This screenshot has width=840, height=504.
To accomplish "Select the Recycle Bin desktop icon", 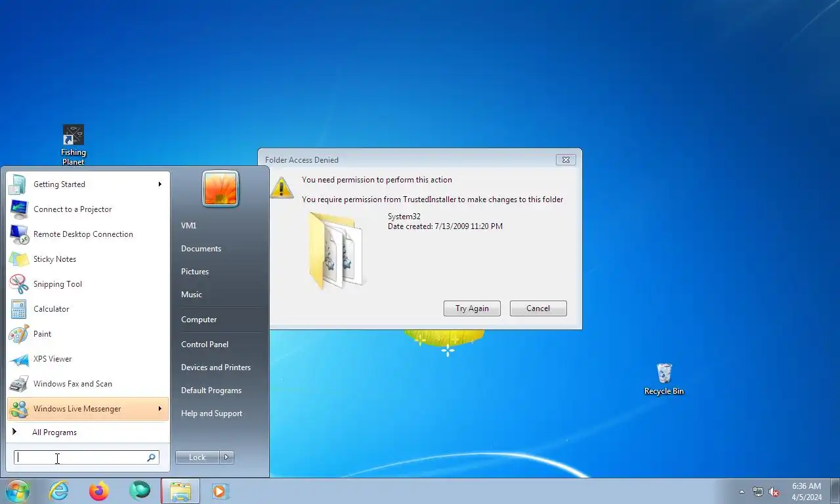I will coord(664,379).
